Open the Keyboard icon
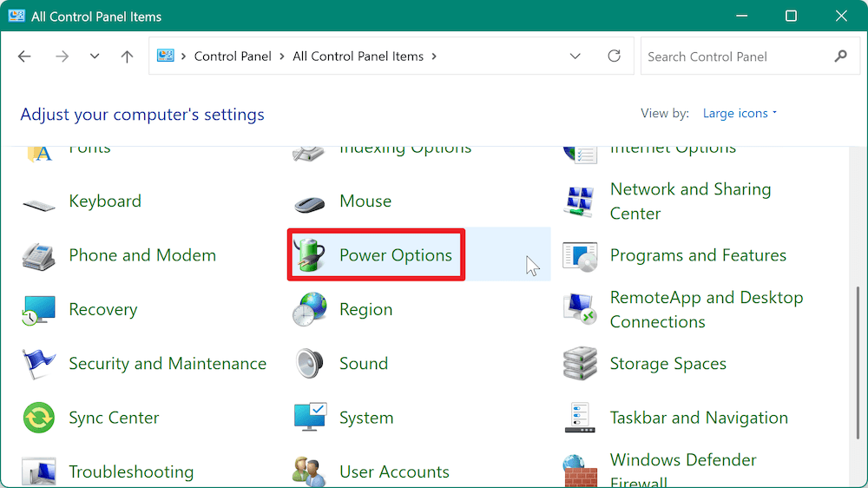This screenshot has height=488, width=868. (39, 206)
